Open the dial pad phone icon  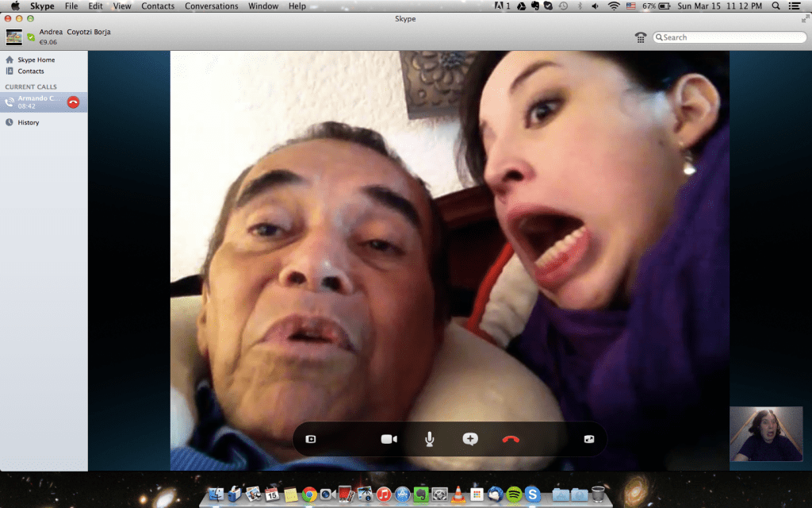click(x=641, y=37)
